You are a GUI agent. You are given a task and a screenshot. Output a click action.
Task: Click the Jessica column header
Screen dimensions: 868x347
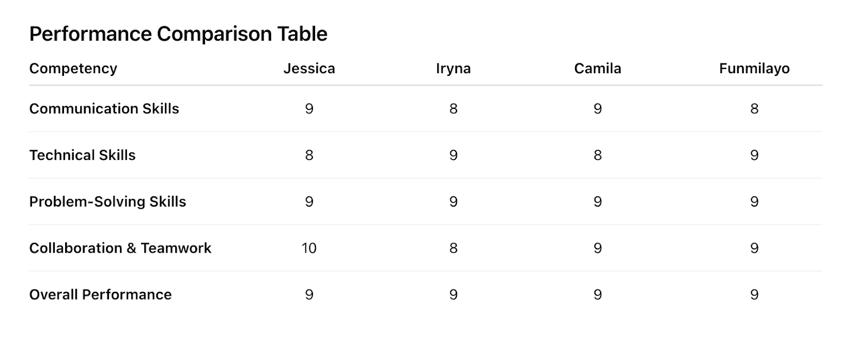pyautogui.click(x=309, y=69)
